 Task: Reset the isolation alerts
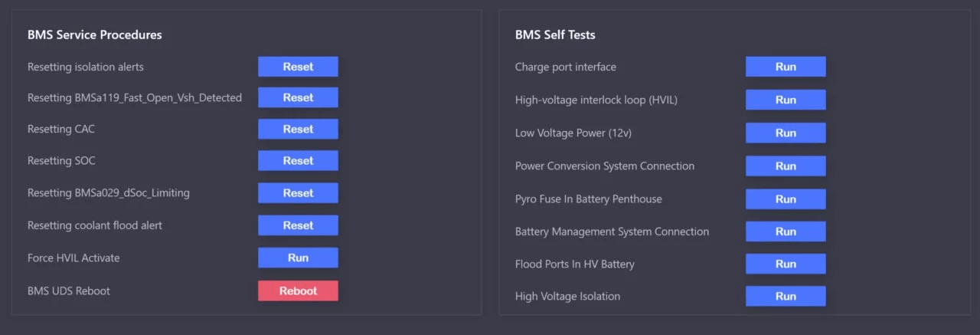298,67
